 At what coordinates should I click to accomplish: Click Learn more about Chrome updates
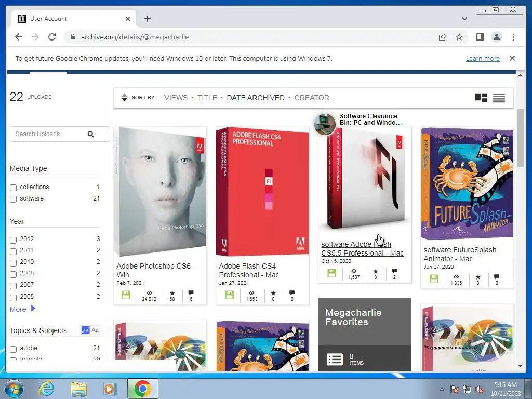point(483,58)
